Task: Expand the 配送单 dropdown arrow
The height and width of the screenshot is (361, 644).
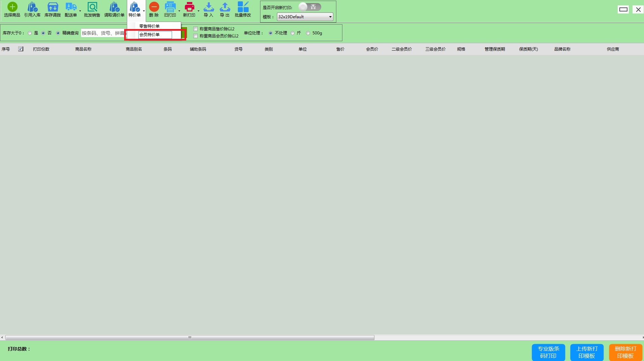Action: 80,11
